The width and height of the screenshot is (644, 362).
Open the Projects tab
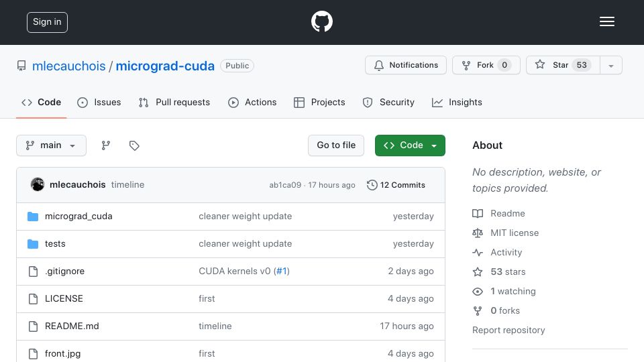coord(319,102)
